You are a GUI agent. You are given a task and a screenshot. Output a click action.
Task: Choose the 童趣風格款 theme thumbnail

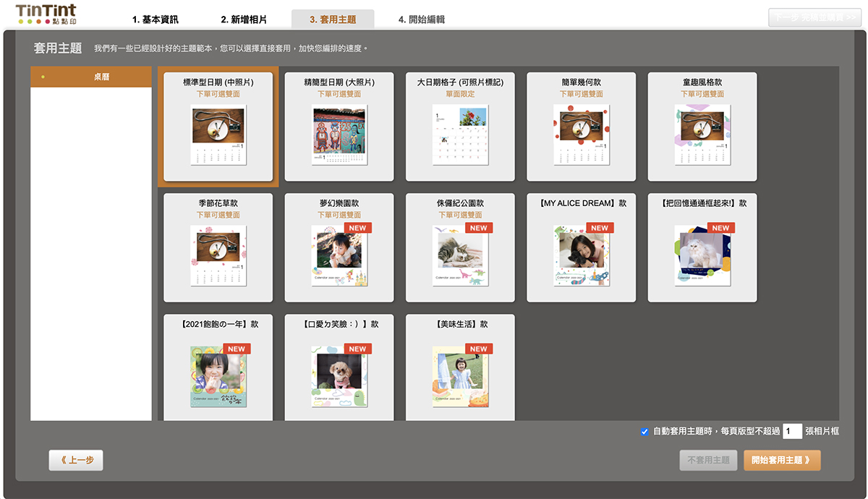pyautogui.click(x=702, y=127)
